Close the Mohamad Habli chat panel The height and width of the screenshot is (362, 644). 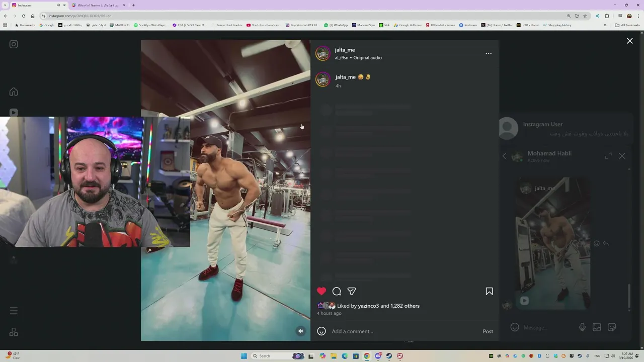click(622, 156)
